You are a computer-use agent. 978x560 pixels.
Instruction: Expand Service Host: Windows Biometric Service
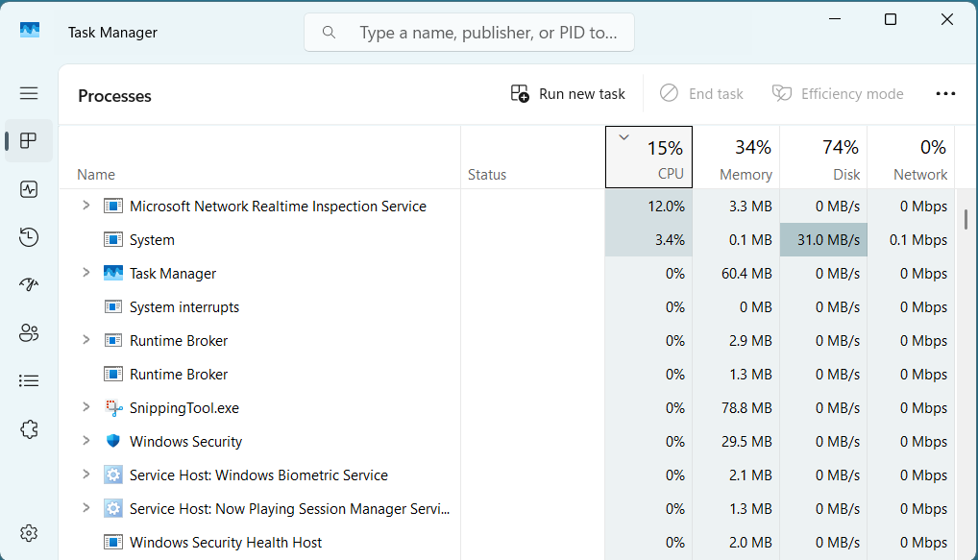click(86, 475)
